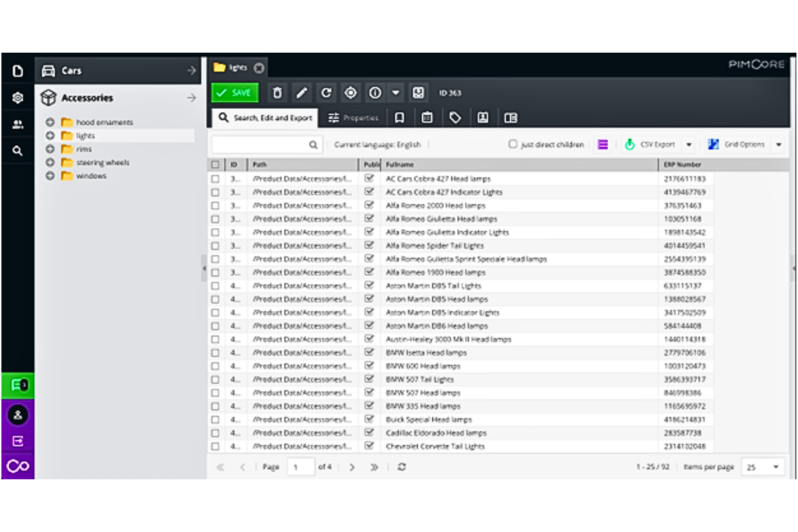The width and height of the screenshot is (798, 532).
Task: Select the Accessories panel header
Action: coord(118,98)
